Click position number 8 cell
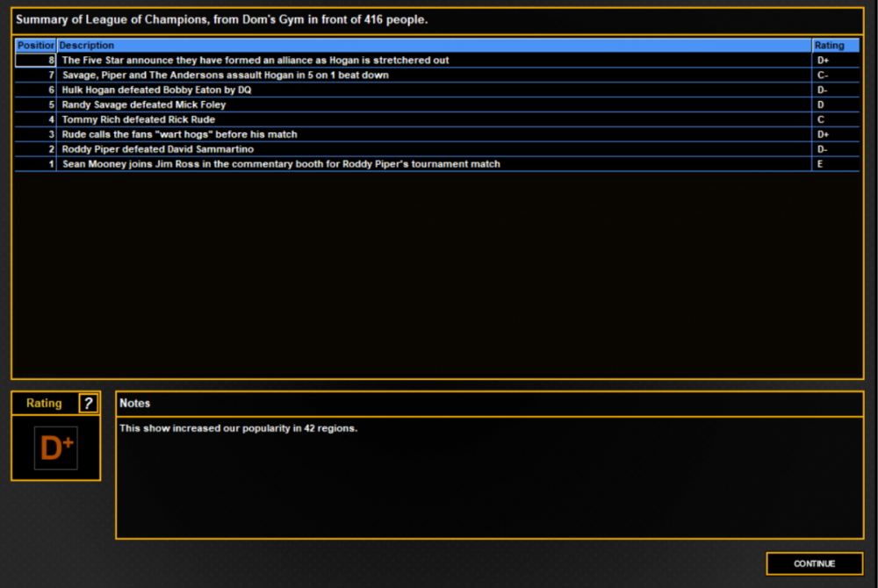878x588 pixels. [x=35, y=61]
